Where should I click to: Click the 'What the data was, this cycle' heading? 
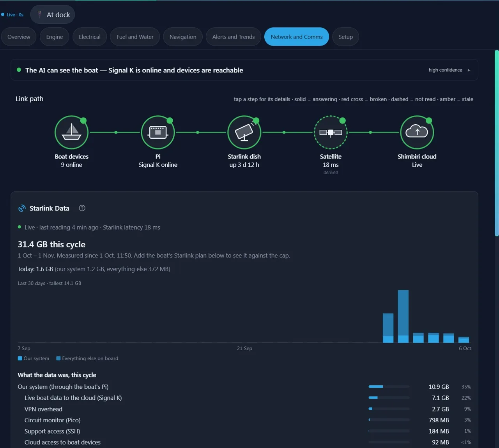(57, 375)
